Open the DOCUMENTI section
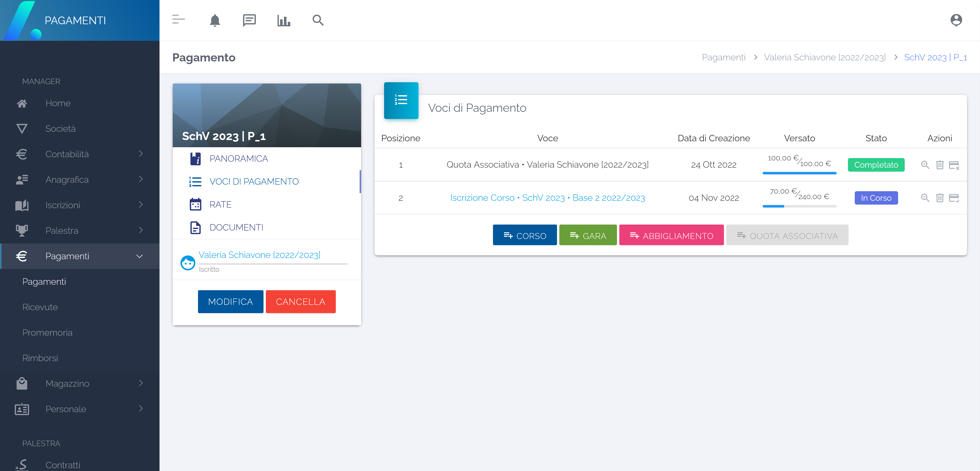Viewport: 980px width, 471px height. (x=236, y=227)
